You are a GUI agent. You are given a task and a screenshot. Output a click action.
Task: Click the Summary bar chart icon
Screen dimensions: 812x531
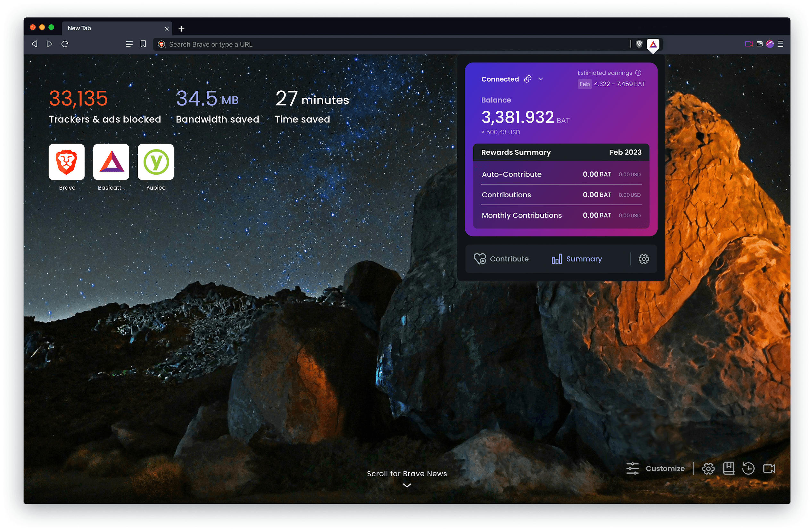click(x=557, y=258)
